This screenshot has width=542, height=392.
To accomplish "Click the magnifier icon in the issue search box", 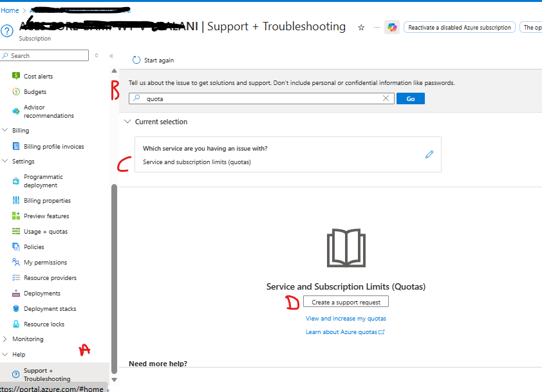I will click(137, 98).
